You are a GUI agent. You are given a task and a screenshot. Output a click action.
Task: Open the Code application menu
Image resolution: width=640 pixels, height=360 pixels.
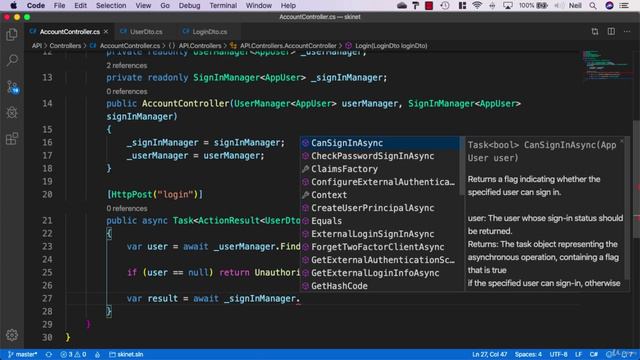click(36, 5)
